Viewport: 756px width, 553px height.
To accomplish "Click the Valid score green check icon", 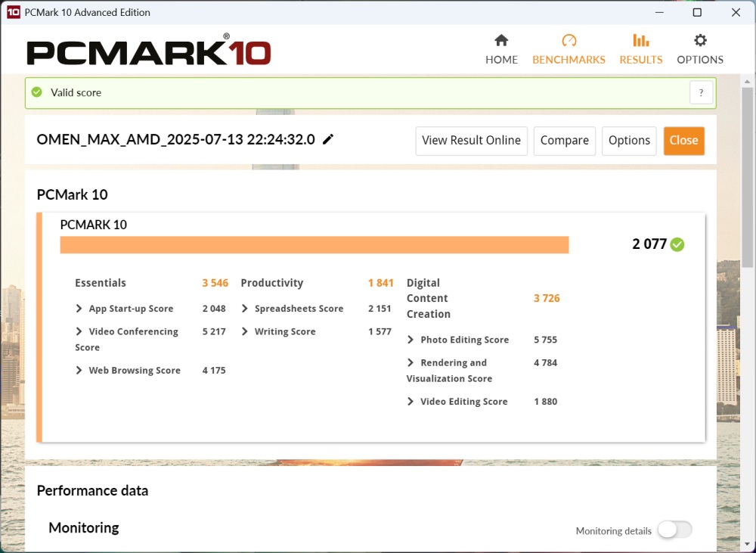I will point(36,92).
